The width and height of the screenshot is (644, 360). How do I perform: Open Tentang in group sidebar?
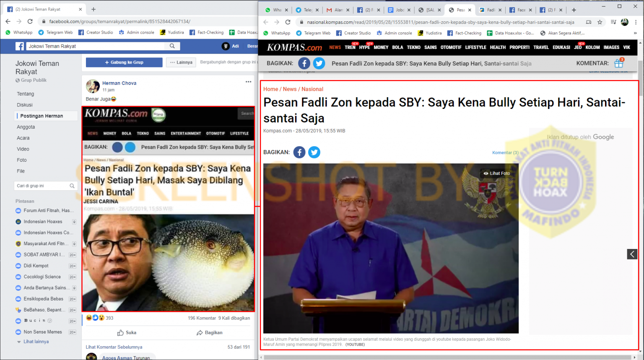(x=26, y=94)
